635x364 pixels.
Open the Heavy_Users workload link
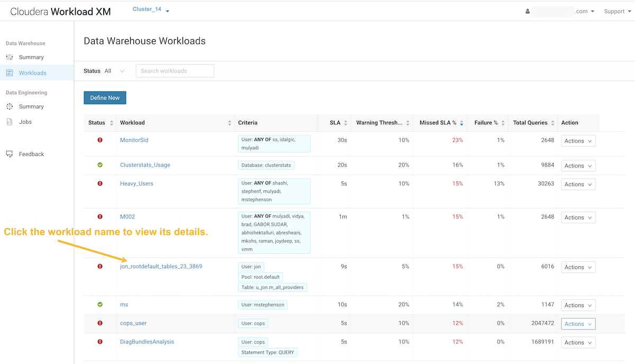click(x=137, y=184)
